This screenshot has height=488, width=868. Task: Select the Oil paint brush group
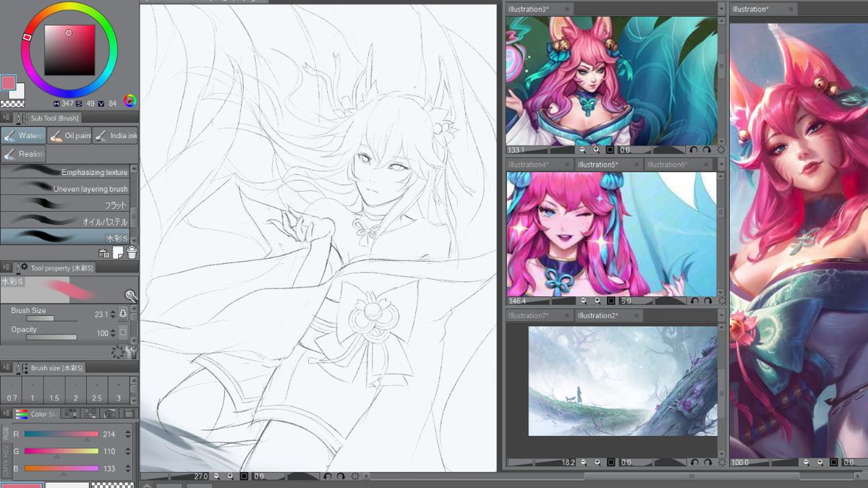click(x=69, y=135)
